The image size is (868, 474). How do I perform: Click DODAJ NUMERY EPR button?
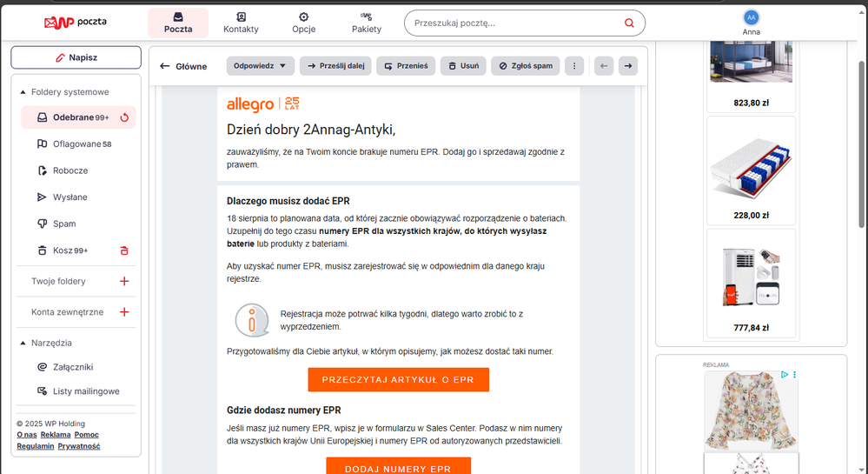[x=399, y=467]
